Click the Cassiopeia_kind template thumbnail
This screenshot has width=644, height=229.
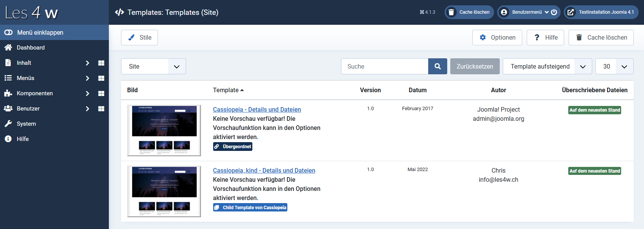[164, 191]
